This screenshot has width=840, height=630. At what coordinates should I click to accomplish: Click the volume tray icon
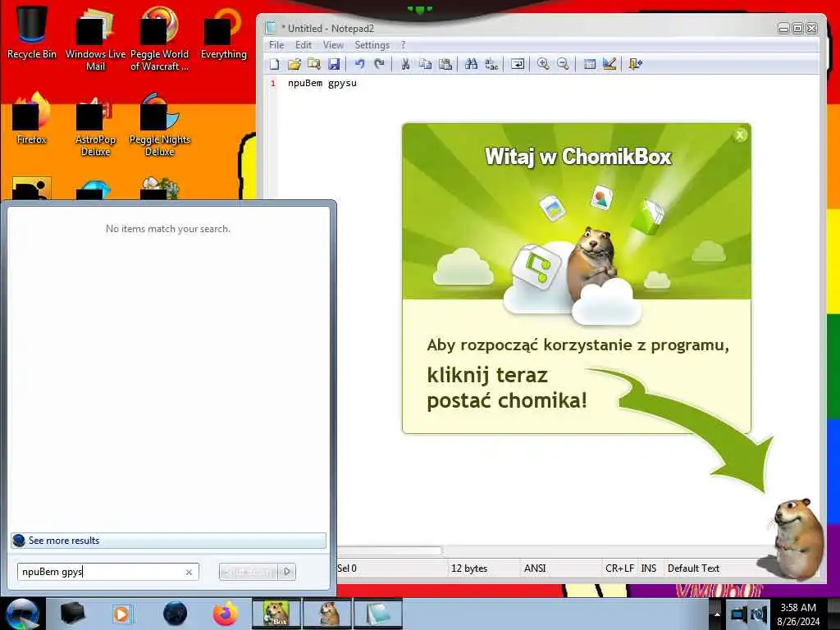pyautogui.click(x=759, y=614)
